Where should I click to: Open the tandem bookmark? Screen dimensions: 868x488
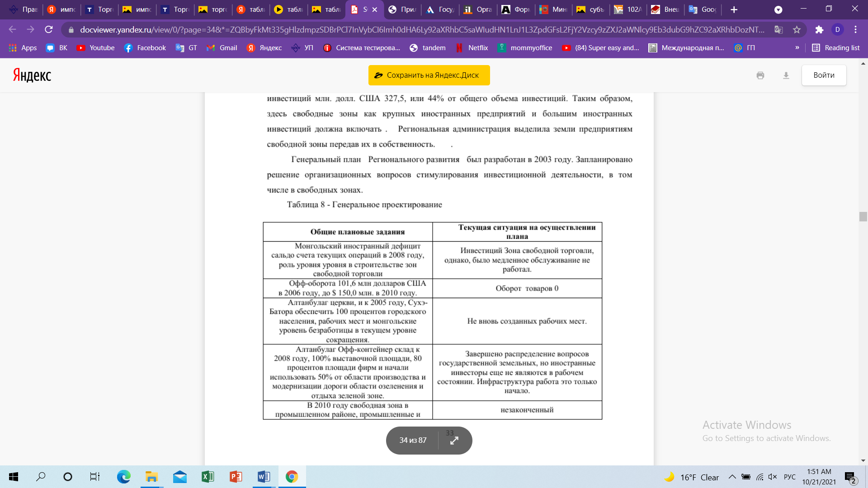427,48
